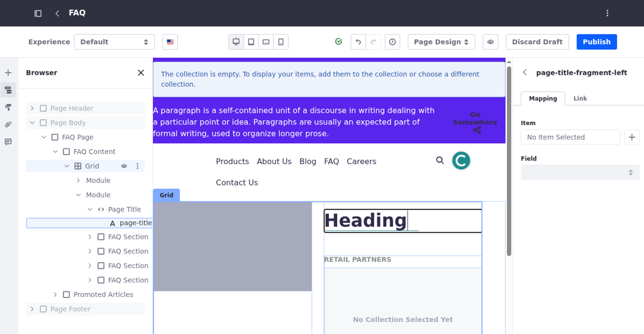Click the No Item Selected field

pos(570,137)
